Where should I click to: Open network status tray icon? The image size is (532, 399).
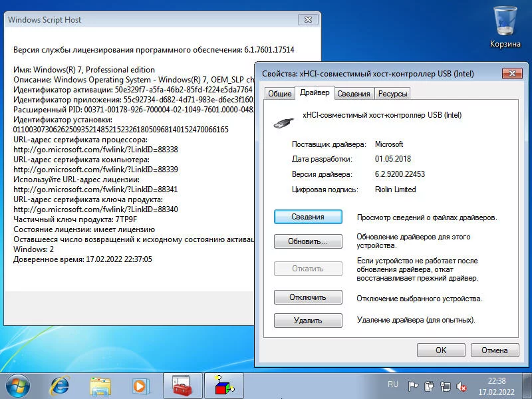(x=445, y=386)
